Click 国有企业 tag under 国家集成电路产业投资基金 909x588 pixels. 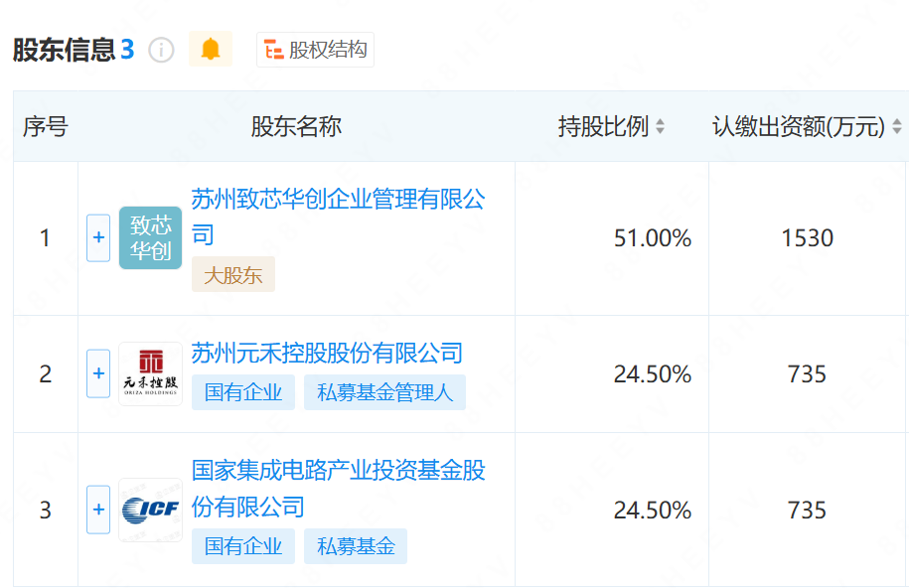[x=243, y=546]
